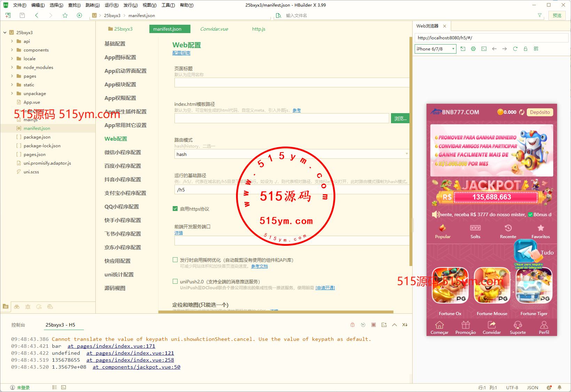Viewport: 571px width, 392px height.
Task: Expand the pages folder in project tree
Action: coord(12,76)
